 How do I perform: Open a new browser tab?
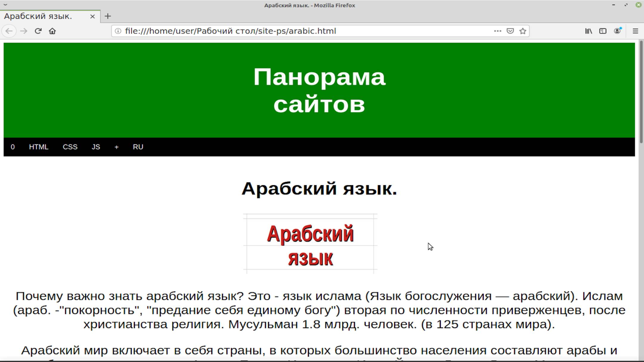(108, 16)
